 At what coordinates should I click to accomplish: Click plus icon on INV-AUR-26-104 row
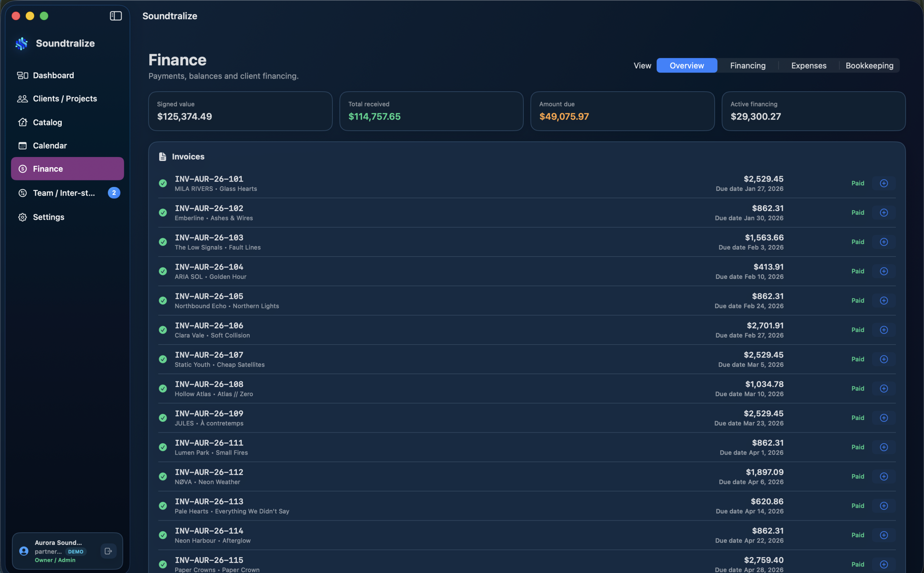click(x=884, y=271)
